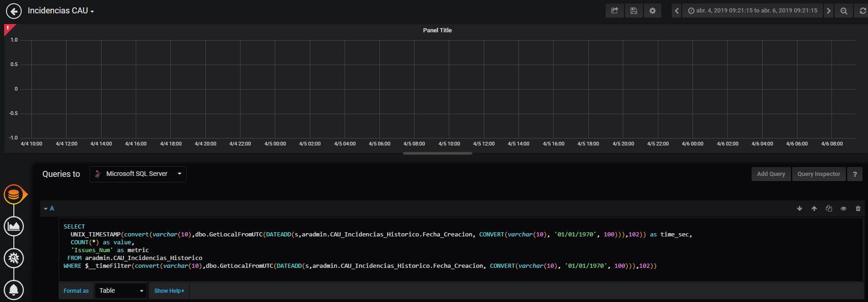Refresh the dashboard
Screen dimensions: 868x302
pos(862,11)
